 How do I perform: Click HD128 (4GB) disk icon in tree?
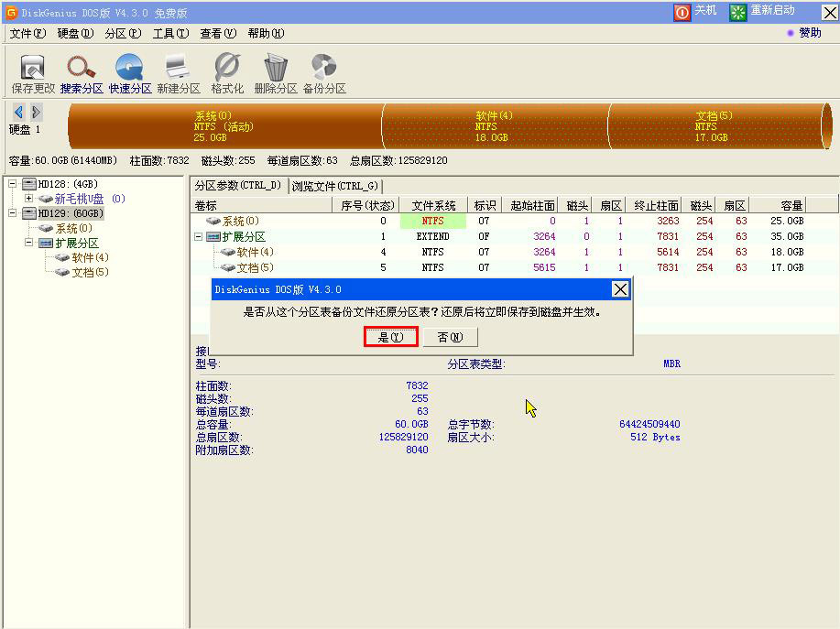click(x=29, y=184)
